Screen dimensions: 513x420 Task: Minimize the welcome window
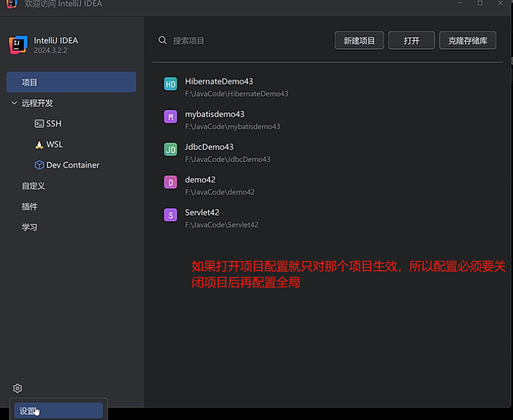coord(459,3)
